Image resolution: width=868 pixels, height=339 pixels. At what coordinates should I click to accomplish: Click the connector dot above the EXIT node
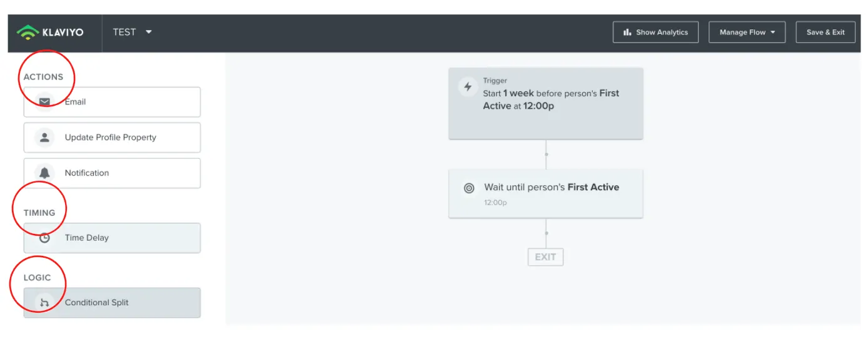pyautogui.click(x=546, y=233)
